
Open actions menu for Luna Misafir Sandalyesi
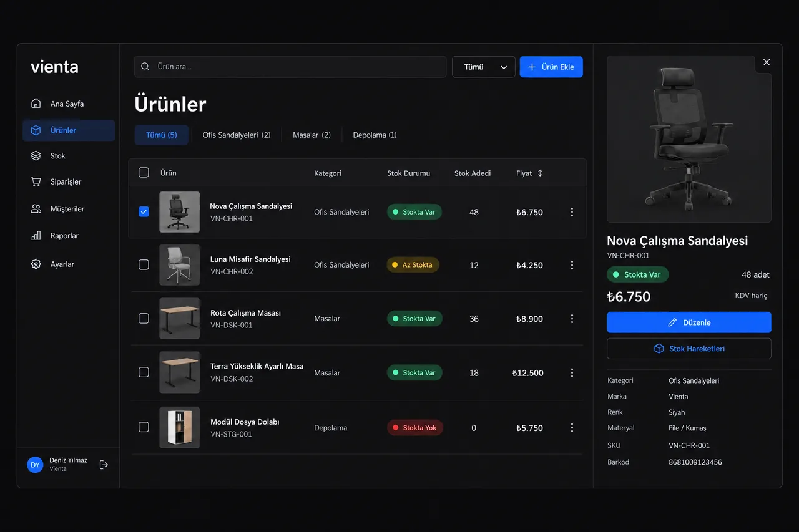tap(572, 265)
